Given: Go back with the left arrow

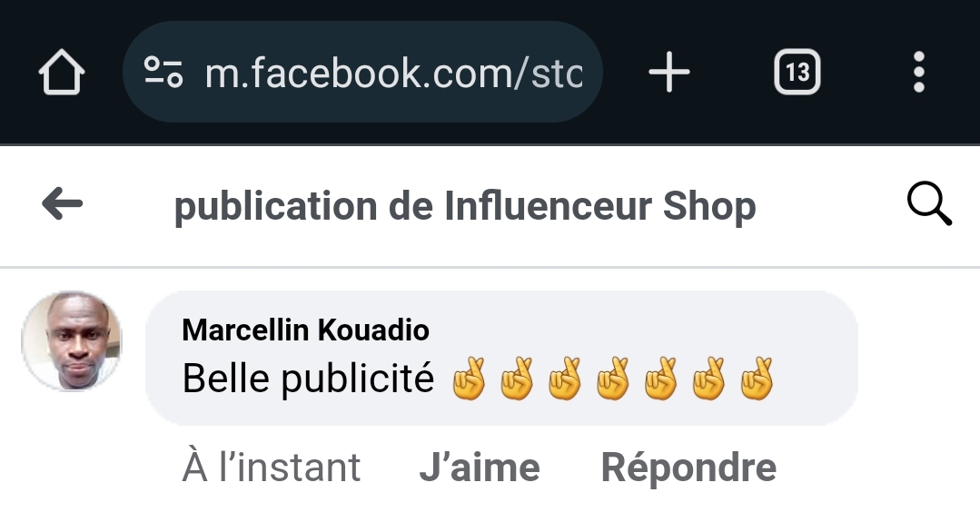Looking at the screenshot, I should pos(62,205).
